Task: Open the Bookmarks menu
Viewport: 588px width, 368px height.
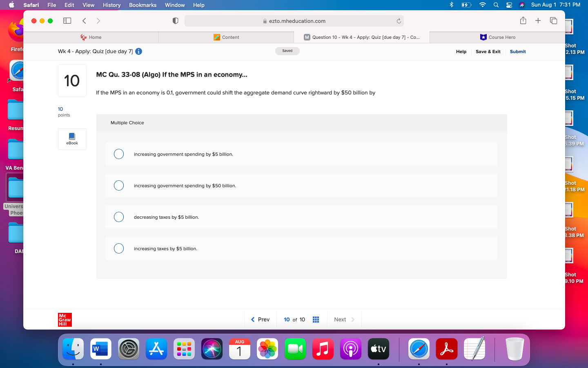Action: click(x=143, y=5)
